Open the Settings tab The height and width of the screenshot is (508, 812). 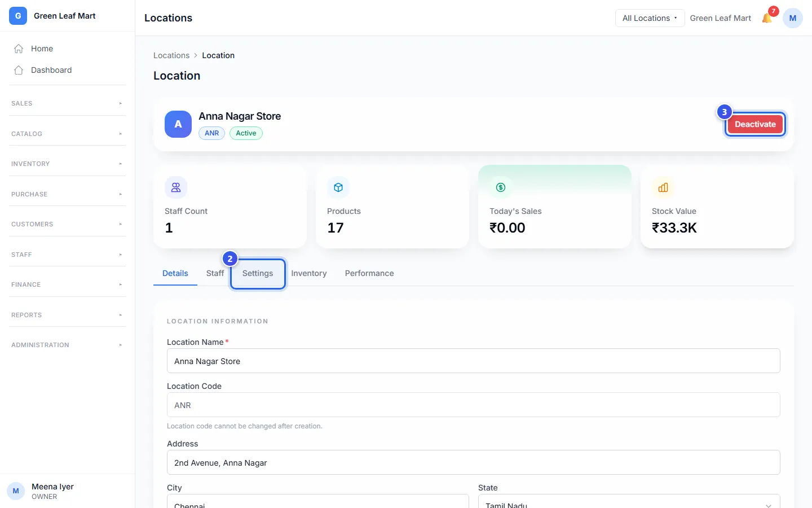point(258,273)
